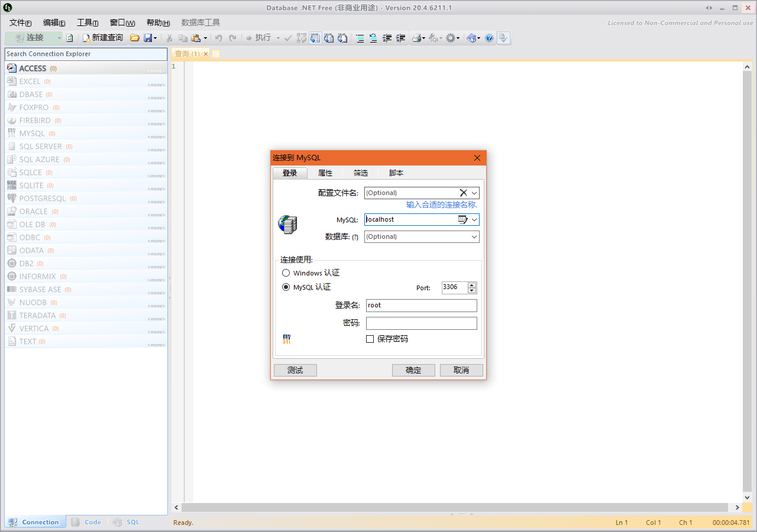Click the 确定 button

click(413, 370)
